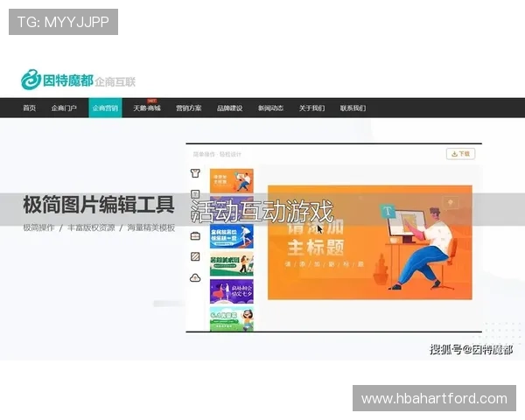Choose the orange template thumbnail at top
This screenshot has width=525, height=420.
[232, 181]
